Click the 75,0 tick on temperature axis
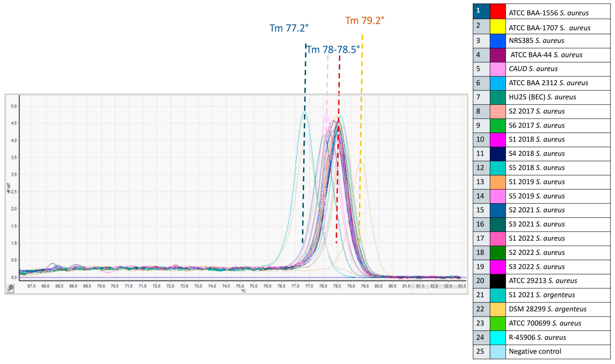Viewport: 615px width, 364px height. tap(240, 286)
